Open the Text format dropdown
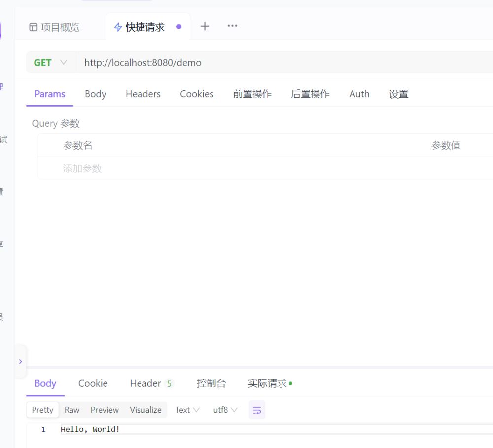 pos(187,410)
